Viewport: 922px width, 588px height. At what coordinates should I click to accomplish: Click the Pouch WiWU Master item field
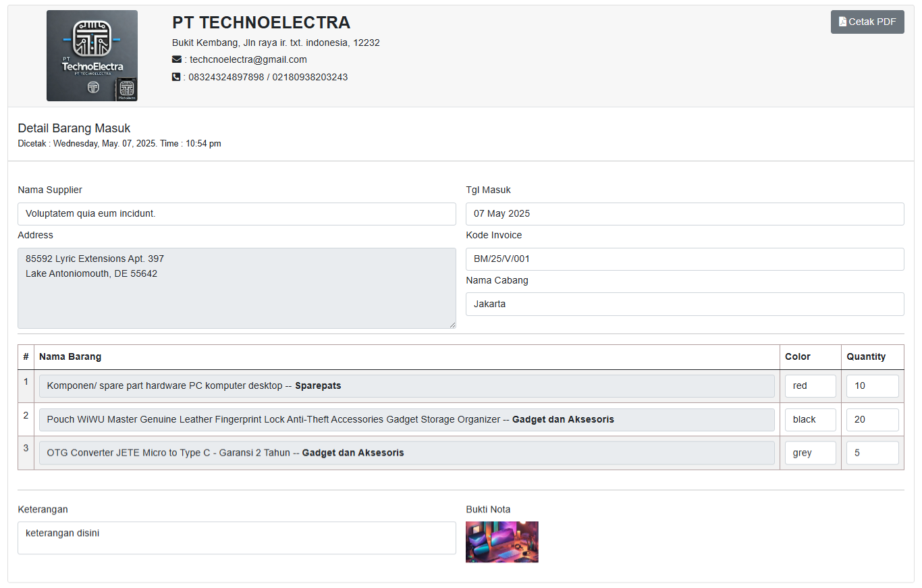point(406,420)
